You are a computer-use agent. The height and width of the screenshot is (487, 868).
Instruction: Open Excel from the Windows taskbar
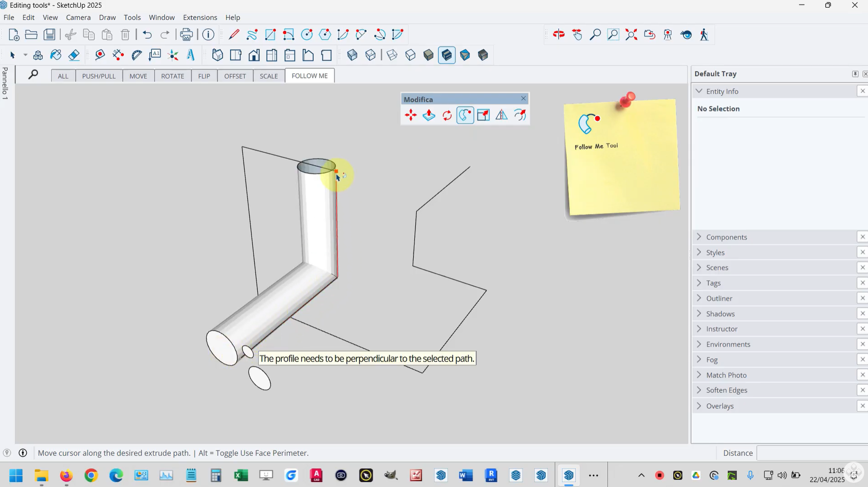tap(241, 475)
